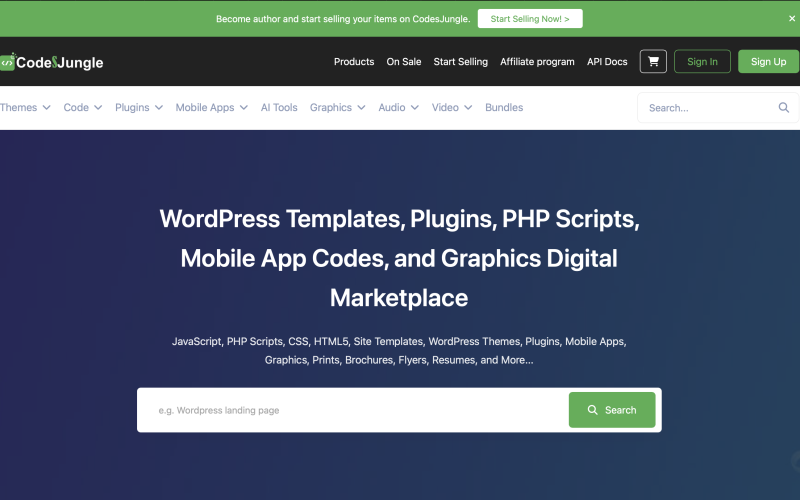
Task: Expand the Video dropdown menu
Action: (452, 108)
